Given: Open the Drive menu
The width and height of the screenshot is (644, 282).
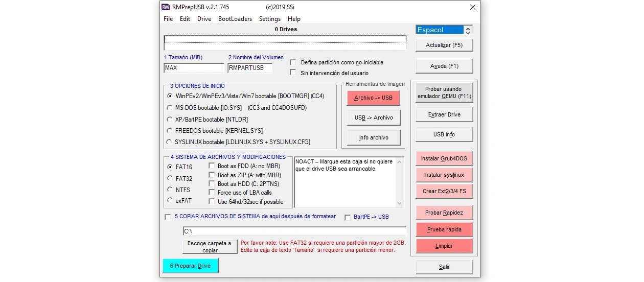Looking at the screenshot, I should [x=204, y=19].
